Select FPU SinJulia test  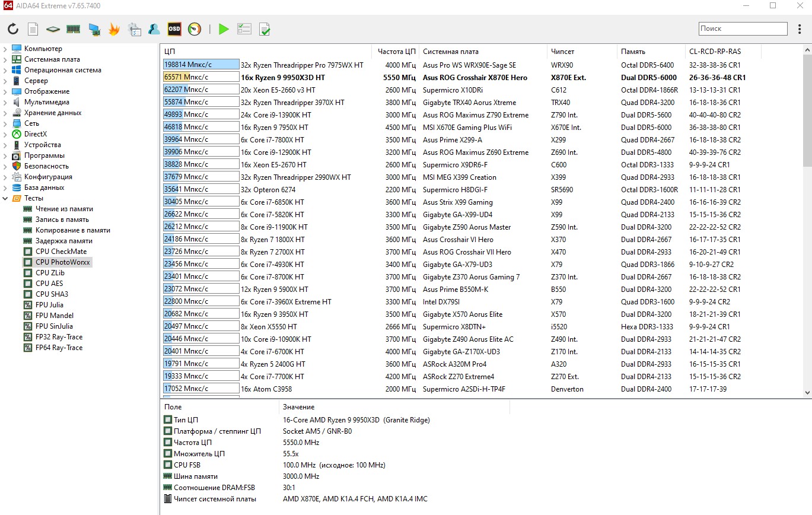pyautogui.click(x=55, y=326)
